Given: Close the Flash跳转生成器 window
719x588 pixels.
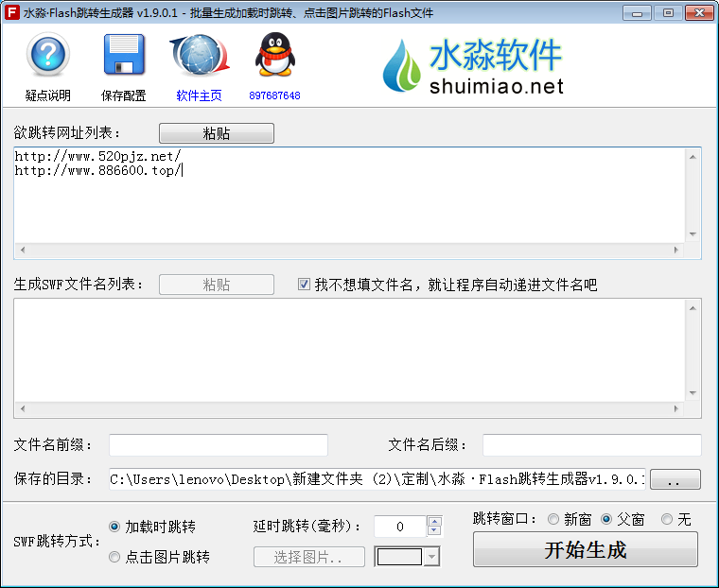Looking at the screenshot, I should 699,13.
